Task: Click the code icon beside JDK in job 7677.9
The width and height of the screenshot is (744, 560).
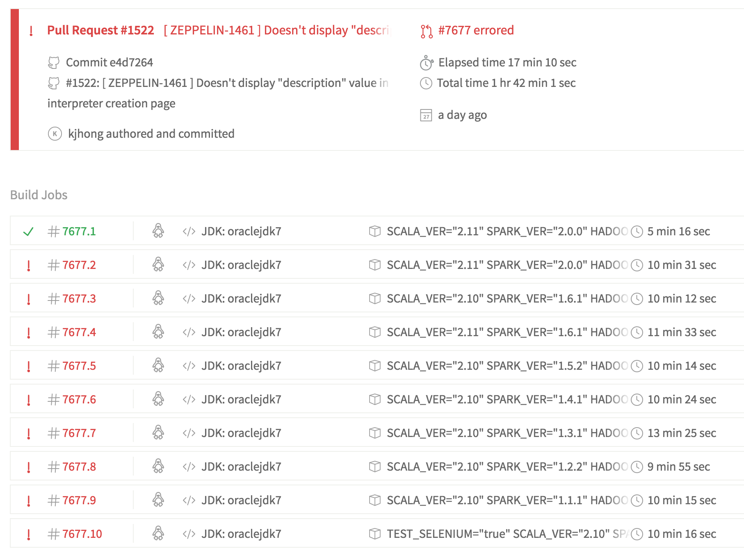Action: [x=189, y=501]
